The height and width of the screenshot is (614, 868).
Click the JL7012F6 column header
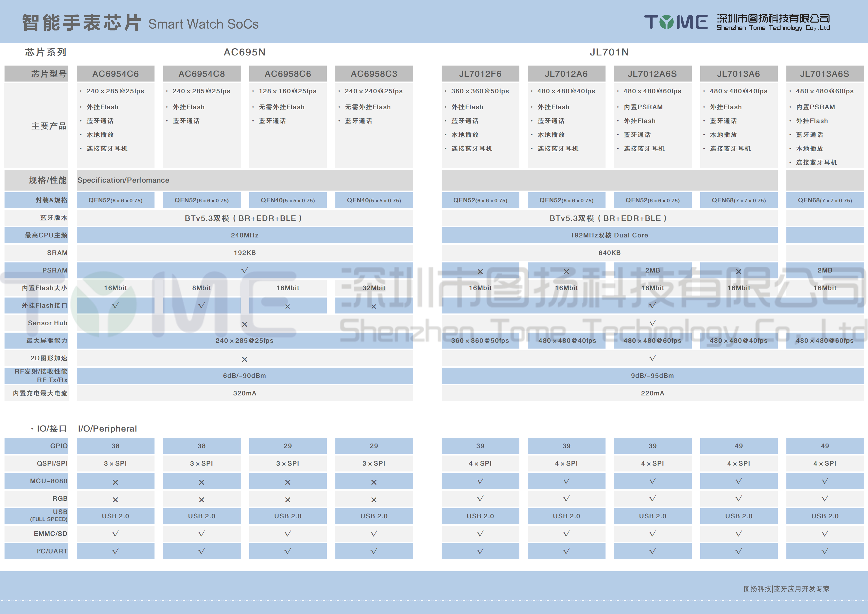(480, 74)
